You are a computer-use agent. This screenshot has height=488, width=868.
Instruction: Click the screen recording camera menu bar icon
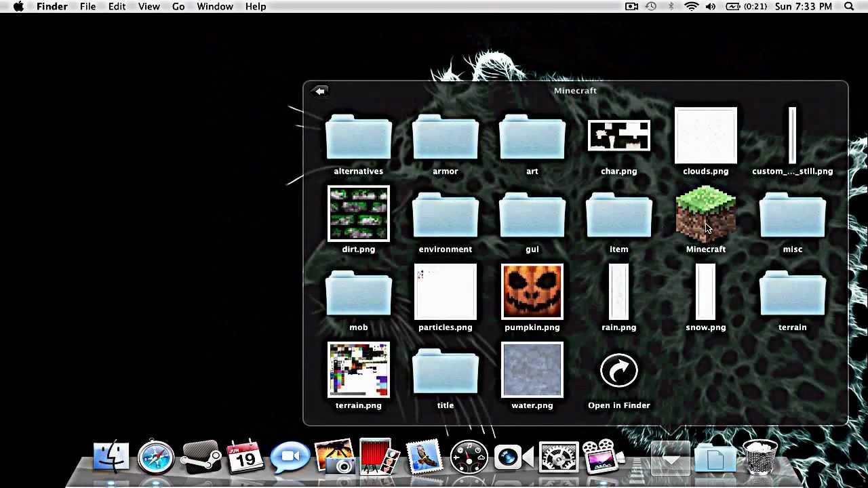tap(631, 7)
